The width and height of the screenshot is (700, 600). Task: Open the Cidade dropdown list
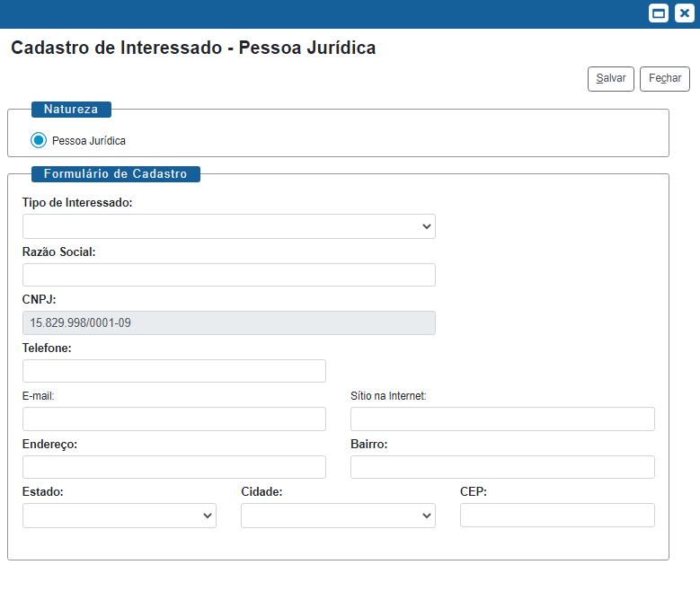[x=338, y=516]
